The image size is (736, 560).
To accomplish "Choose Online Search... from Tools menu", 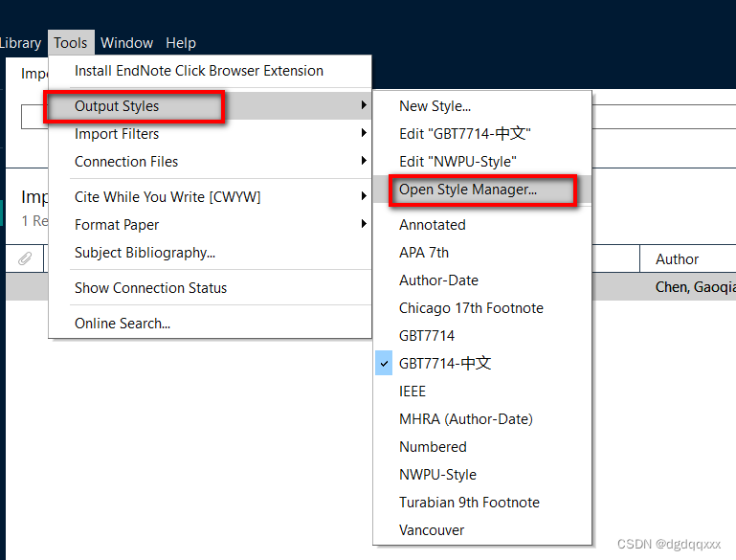I will pyautogui.click(x=210, y=323).
